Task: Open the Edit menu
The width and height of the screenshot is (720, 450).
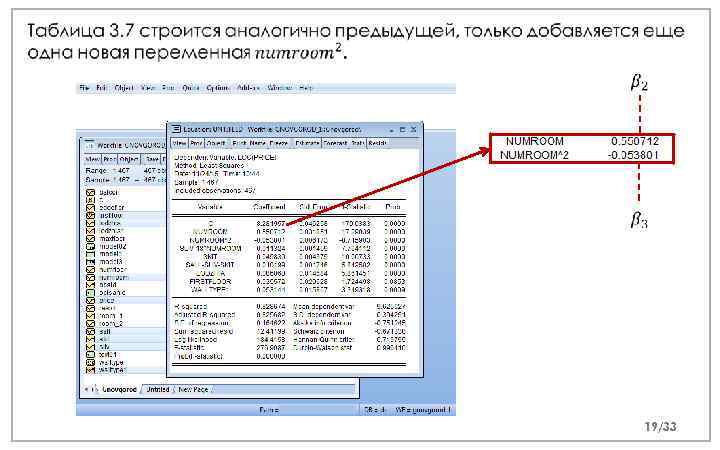Action: point(101,88)
